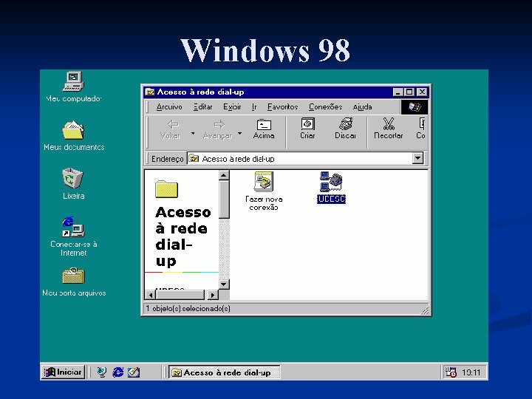The image size is (532, 399).
Task: Click the task scheduler tray icon
Action: (451, 372)
